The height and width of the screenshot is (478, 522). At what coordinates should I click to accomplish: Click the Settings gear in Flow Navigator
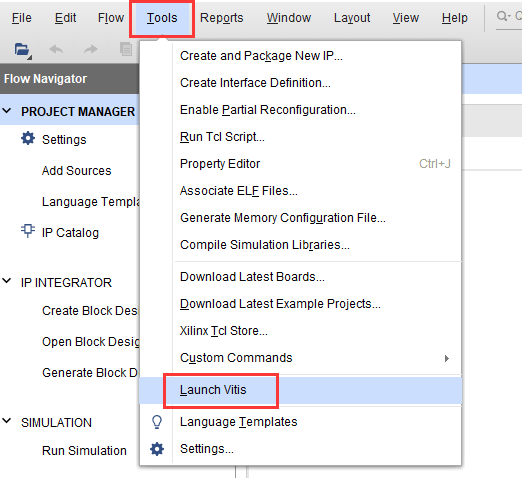[28, 138]
